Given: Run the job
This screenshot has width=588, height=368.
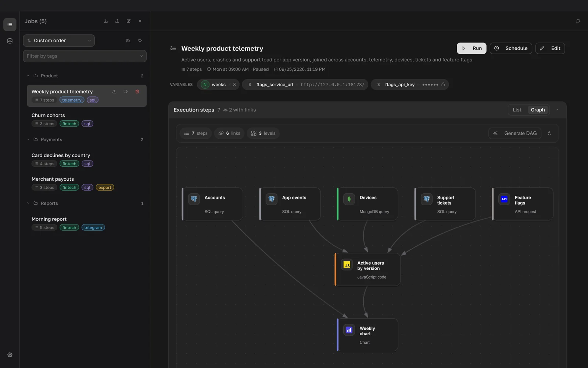Looking at the screenshot, I should (x=472, y=48).
